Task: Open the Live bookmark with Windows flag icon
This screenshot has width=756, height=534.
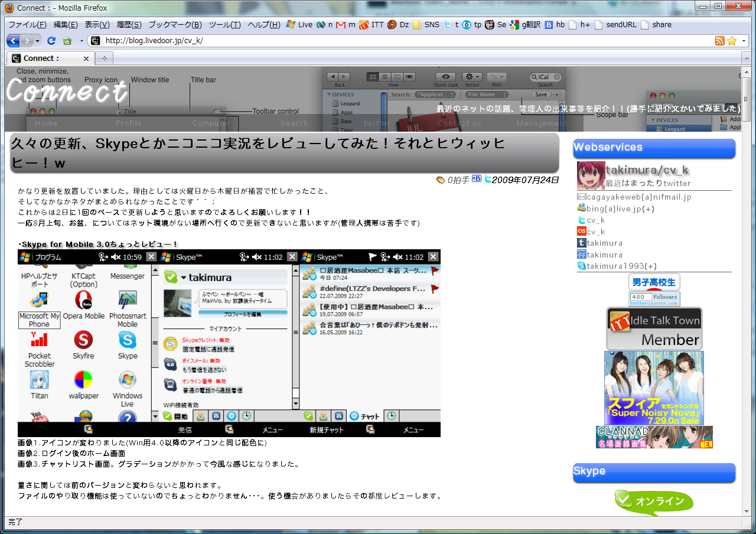Action: pyautogui.click(x=299, y=25)
